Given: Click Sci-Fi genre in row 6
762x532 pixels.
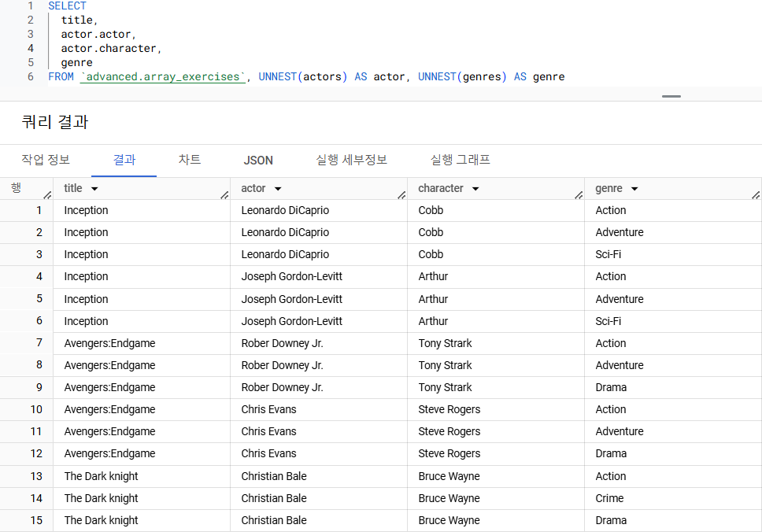Looking at the screenshot, I should [608, 321].
